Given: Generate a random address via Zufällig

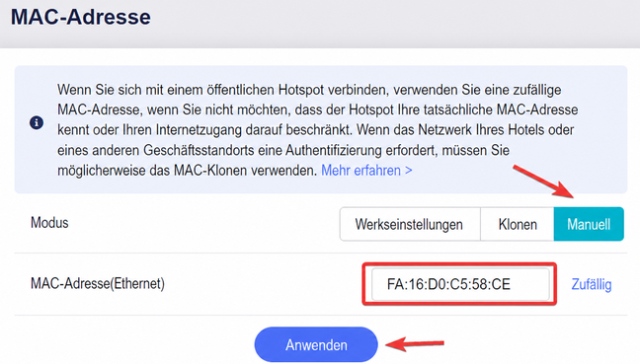Looking at the screenshot, I should [x=592, y=284].
